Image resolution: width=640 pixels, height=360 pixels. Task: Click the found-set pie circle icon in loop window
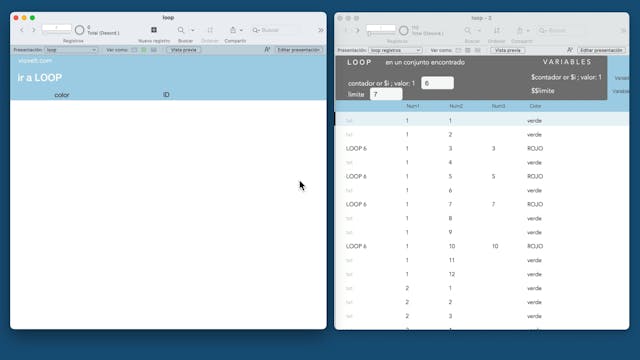(x=80, y=30)
